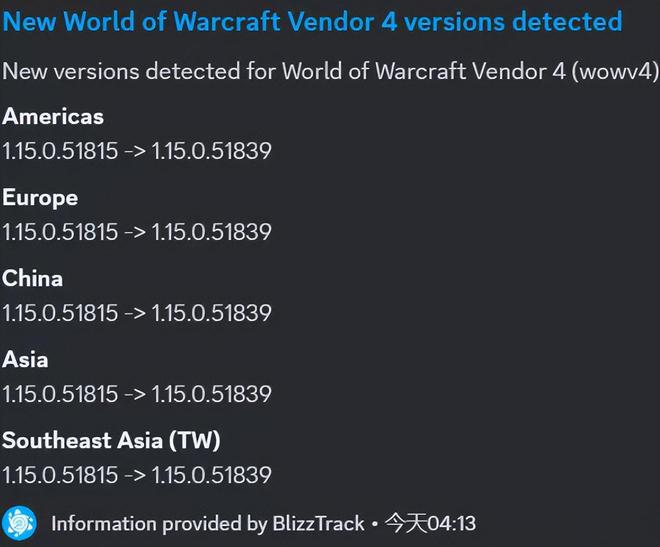Image resolution: width=660 pixels, height=547 pixels.
Task: Click the BlizzTrack footer logo icon
Action: (19, 524)
